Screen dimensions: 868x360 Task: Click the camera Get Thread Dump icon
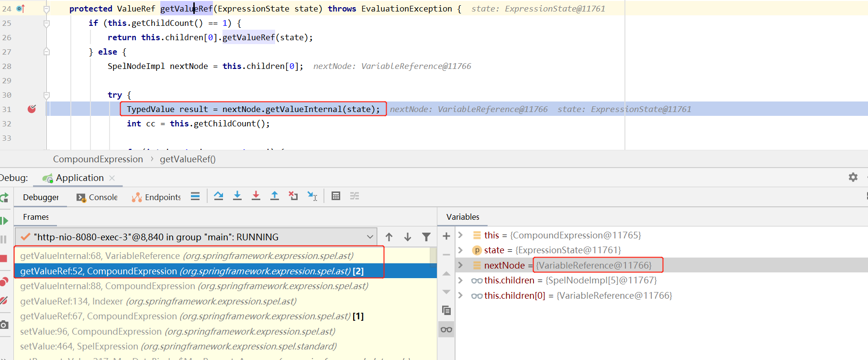pyautogui.click(x=4, y=325)
